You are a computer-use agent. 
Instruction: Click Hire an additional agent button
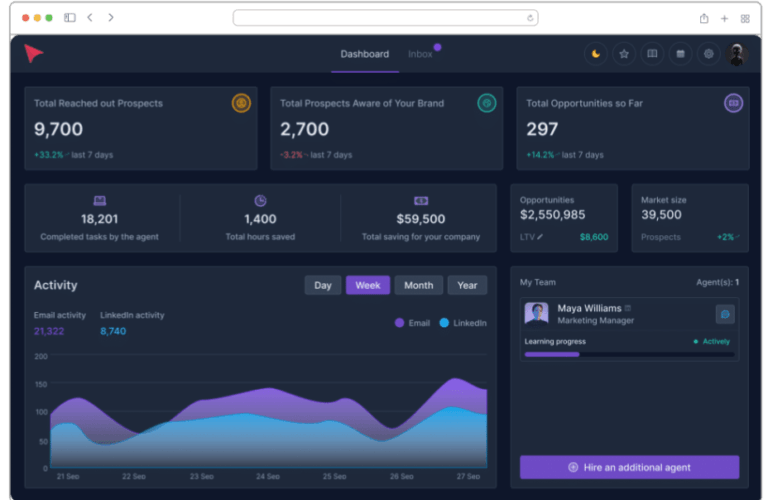point(629,467)
